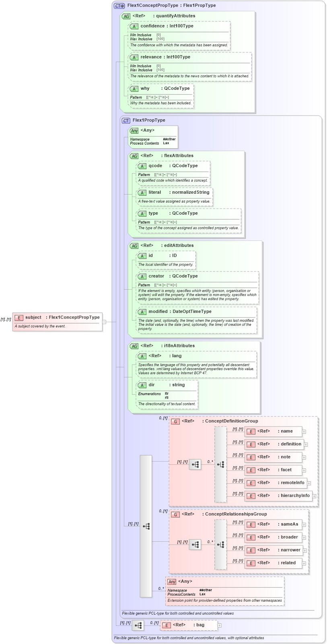Expand the related element plus box
Viewport: 327px width, 644px height.
click(304, 563)
